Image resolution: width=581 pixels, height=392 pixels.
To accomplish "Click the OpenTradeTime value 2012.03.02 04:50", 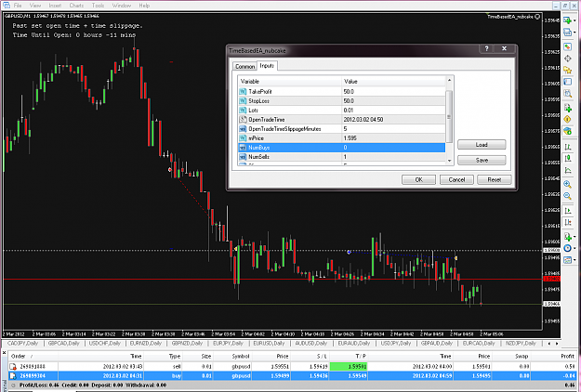I will coord(363,120).
